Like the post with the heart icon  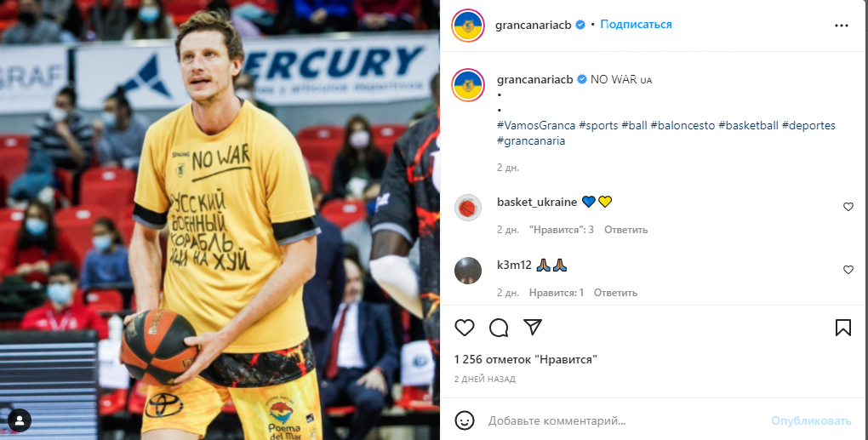(465, 328)
